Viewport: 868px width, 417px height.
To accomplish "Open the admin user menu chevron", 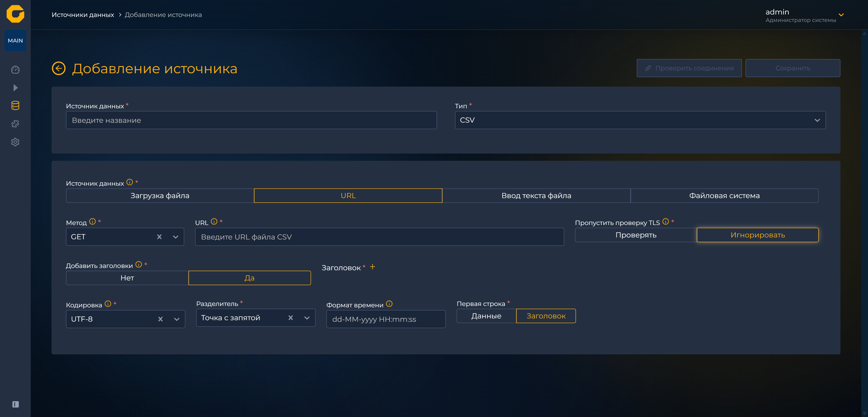I will (x=841, y=15).
